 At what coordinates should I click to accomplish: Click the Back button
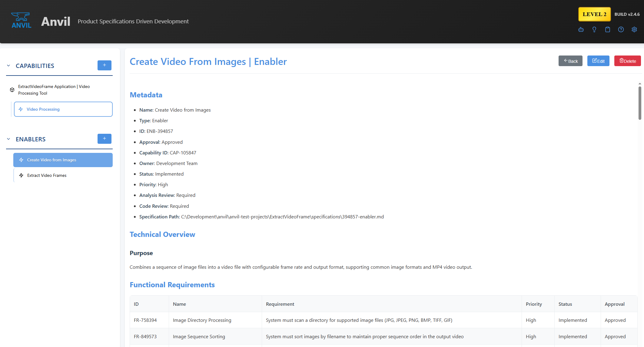570,61
